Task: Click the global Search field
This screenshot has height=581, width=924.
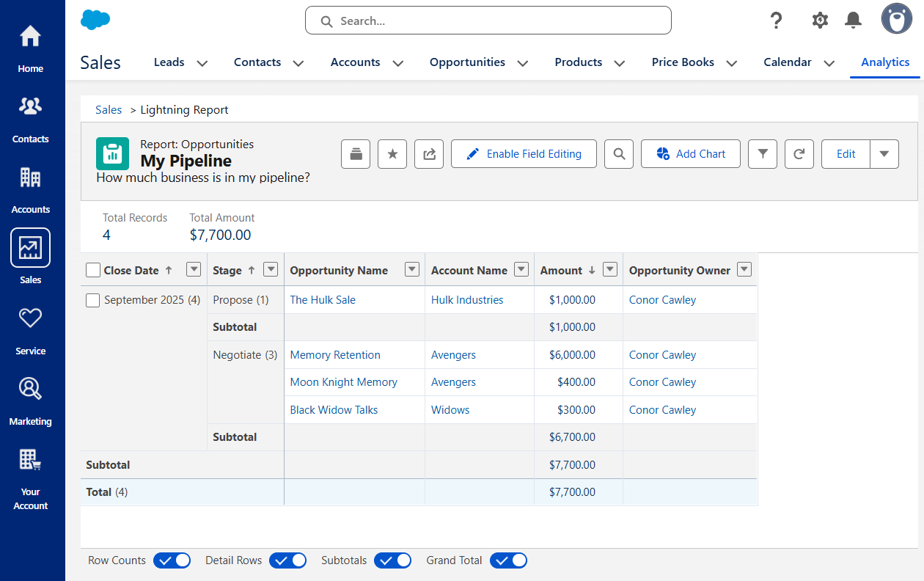Action: click(x=488, y=21)
